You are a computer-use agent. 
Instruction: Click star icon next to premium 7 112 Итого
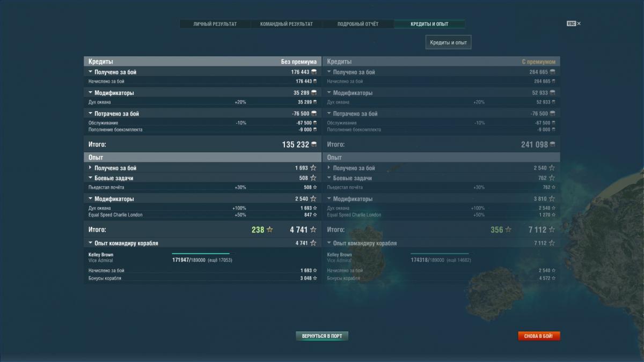(x=552, y=230)
